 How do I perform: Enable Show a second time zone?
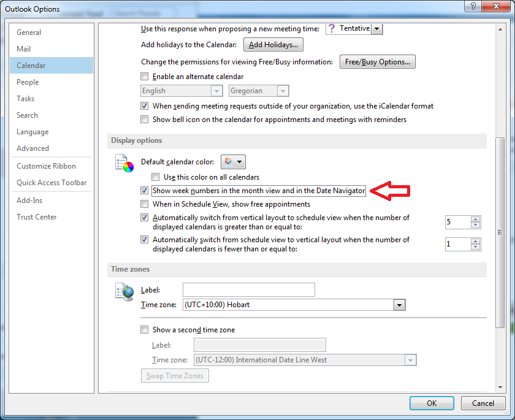[x=144, y=329]
